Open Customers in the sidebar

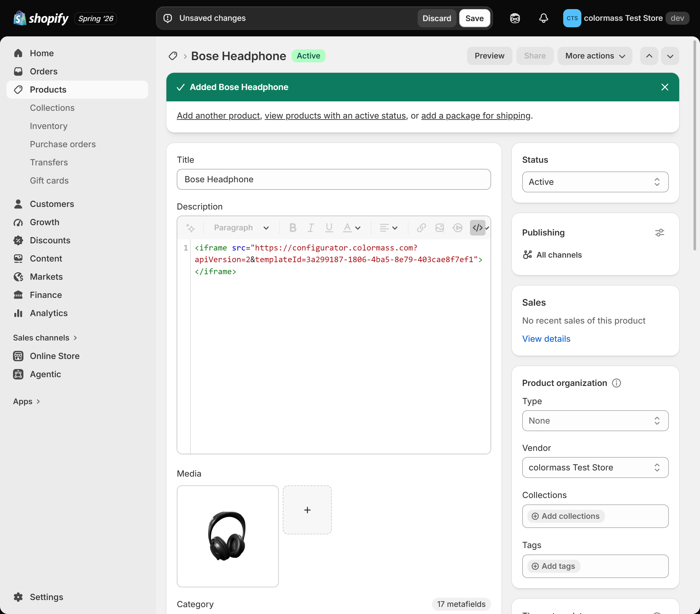point(77,204)
